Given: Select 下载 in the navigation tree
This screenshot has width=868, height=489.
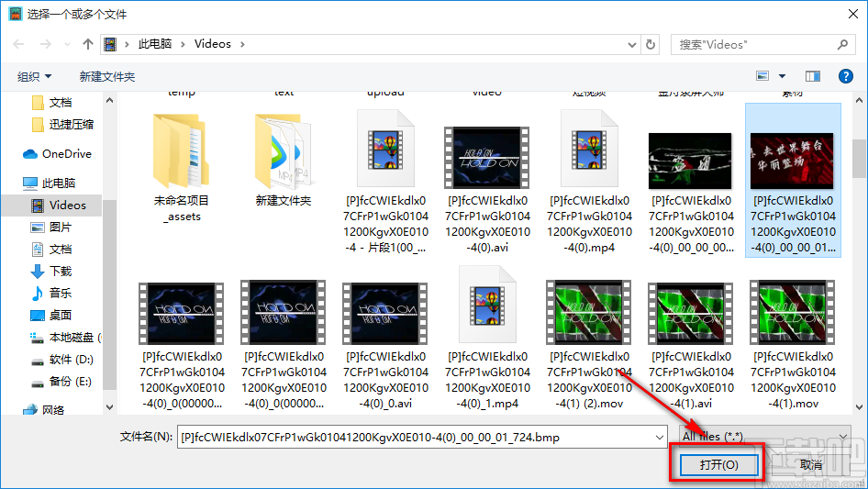Looking at the screenshot, I should click(x=51, y=272).
